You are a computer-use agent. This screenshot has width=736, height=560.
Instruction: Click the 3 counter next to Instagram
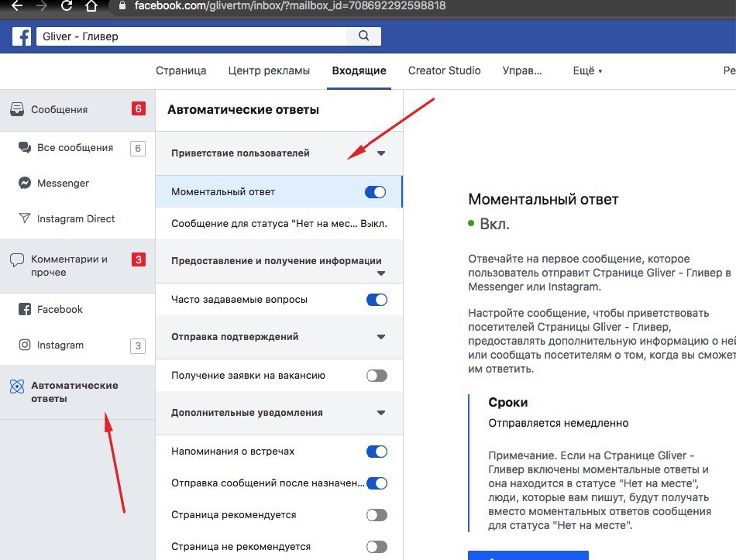coord(138,346)
